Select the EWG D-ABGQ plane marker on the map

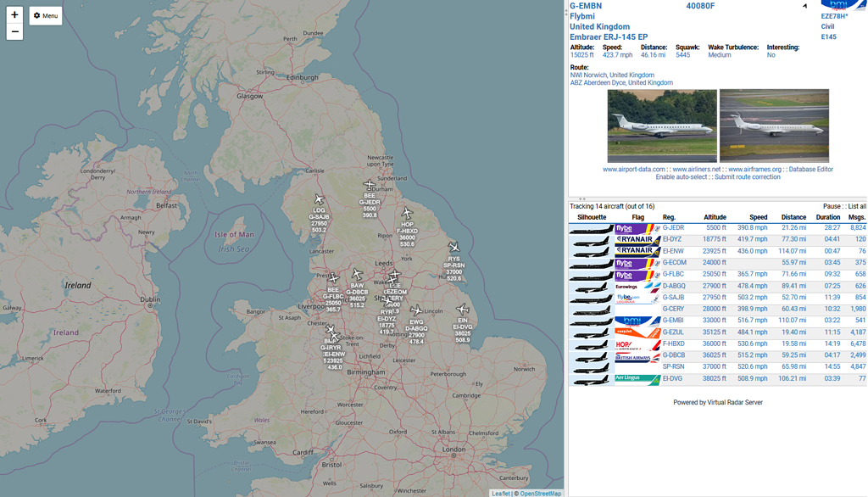coord(416,309)
